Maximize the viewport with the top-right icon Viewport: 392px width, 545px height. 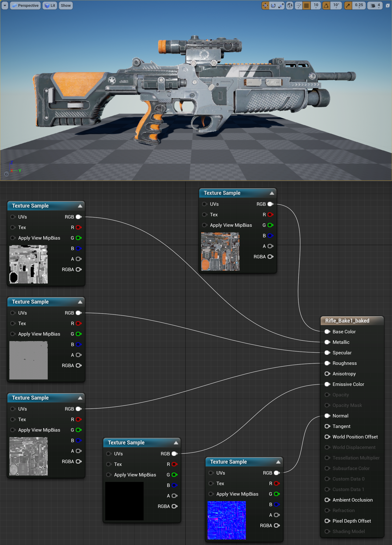388,5
